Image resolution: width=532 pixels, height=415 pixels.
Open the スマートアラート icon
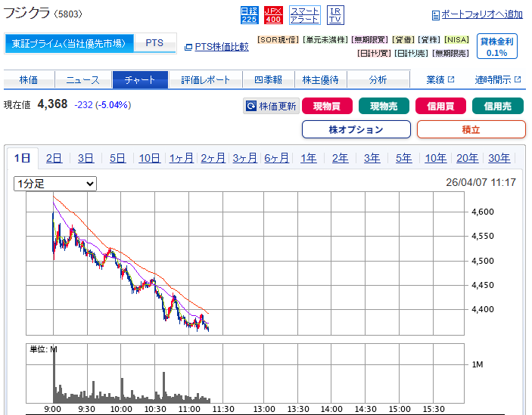(x=305, y=15)
